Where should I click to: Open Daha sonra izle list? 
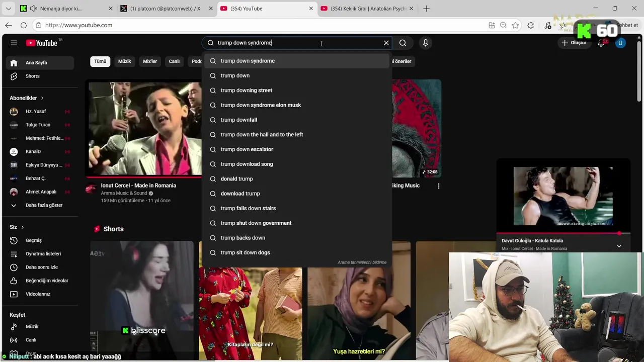40,267
